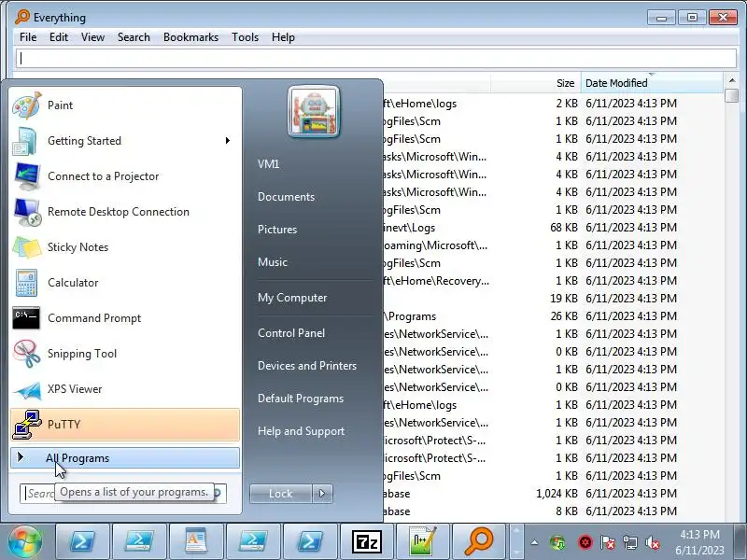Open the File menu in Everything
Screen dimensions: 747x560
tap(28, 37)
